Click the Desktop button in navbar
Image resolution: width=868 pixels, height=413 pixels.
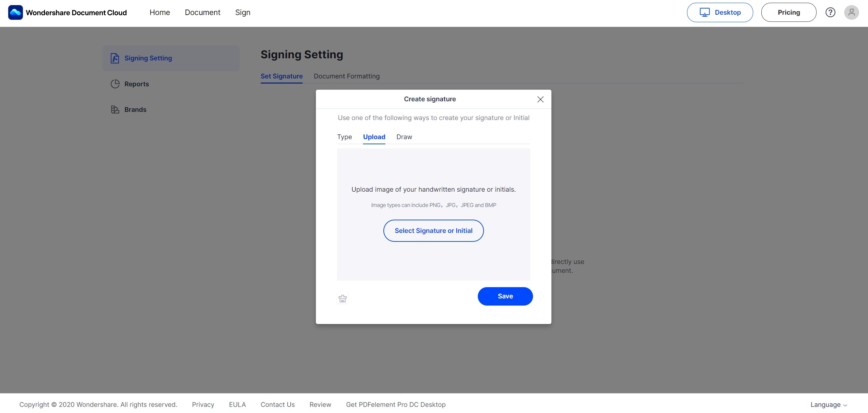[720, 12]
